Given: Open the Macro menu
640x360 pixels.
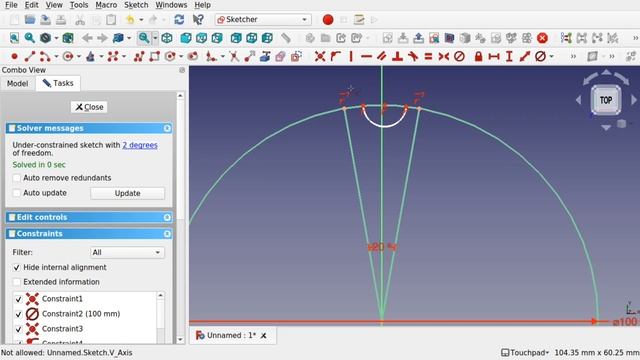Looking at the screenshot, I should pos(106,5).
